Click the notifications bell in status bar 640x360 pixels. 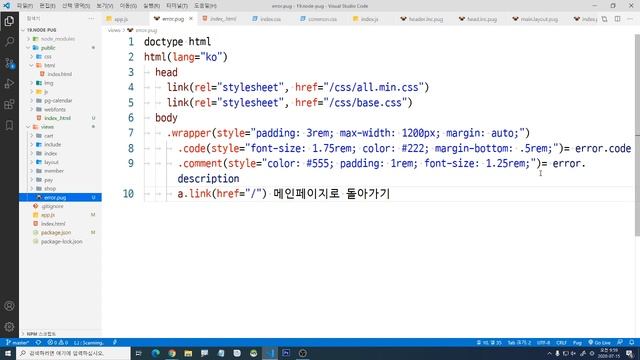631,342
